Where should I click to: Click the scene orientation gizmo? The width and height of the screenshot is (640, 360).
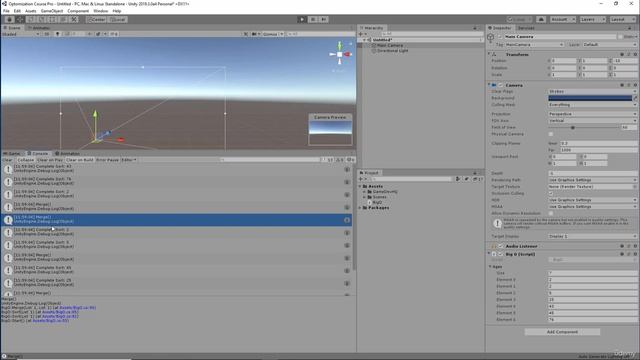[x=340, y=54]
